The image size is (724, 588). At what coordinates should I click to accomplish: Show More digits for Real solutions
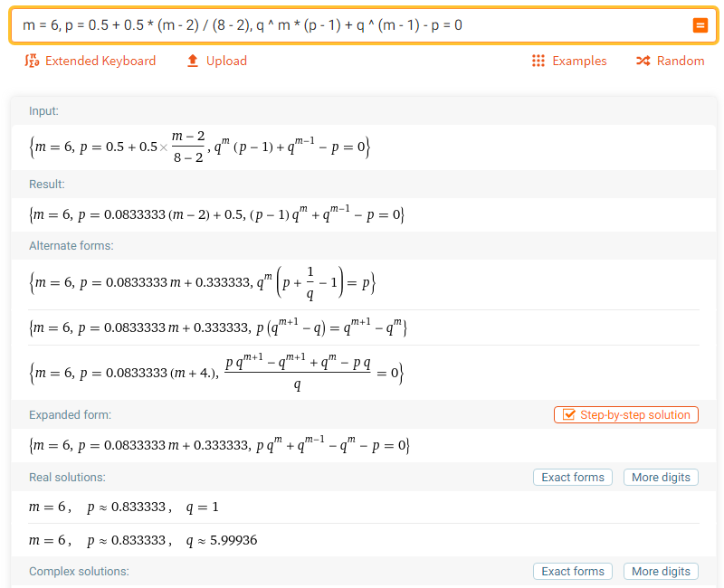tap(661, 478)
